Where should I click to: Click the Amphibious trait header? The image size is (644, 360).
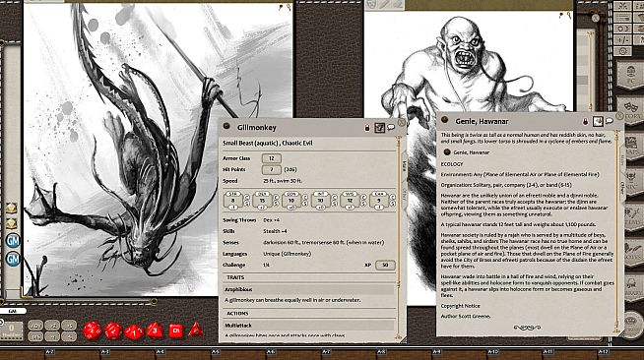[309, 289]
